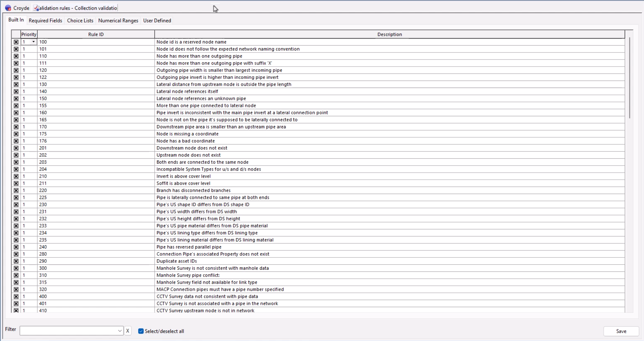This screenshot has height=341, width=644.
Task: Switch to the Required Fields tab
Action: pos(46,20)
